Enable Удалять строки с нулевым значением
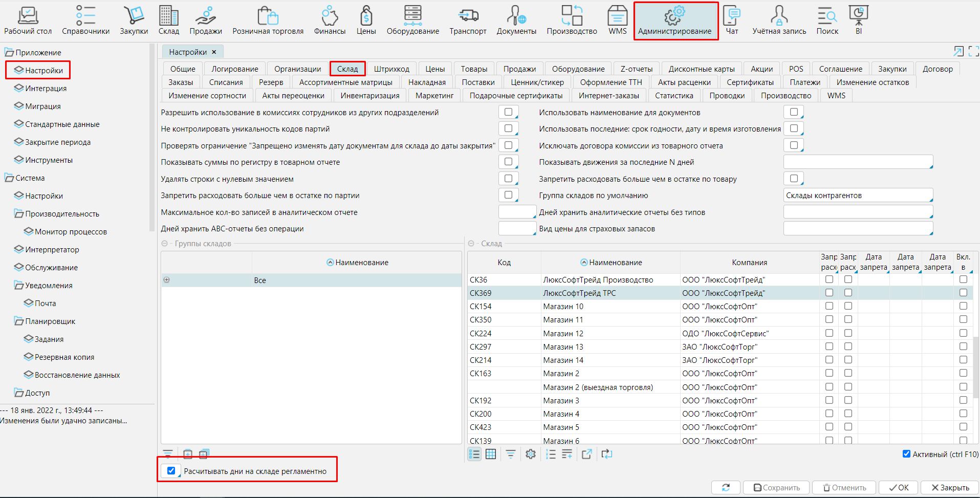Image resolution: width=980 pixels, height=498 pixels. [508, 179]
